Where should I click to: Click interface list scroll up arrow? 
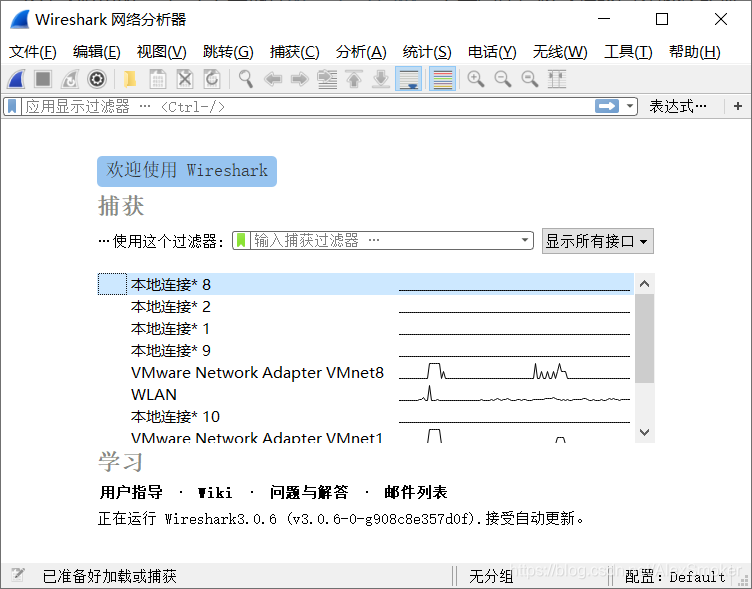(645, 283)
